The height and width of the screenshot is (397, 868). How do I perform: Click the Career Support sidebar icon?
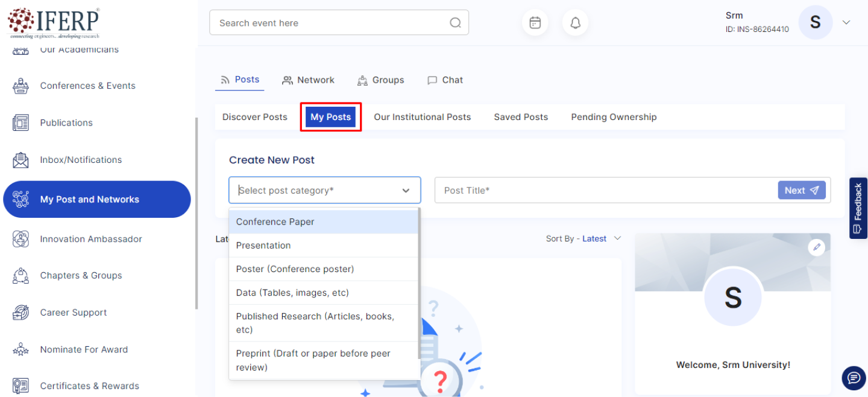click(x=20, y=313)
